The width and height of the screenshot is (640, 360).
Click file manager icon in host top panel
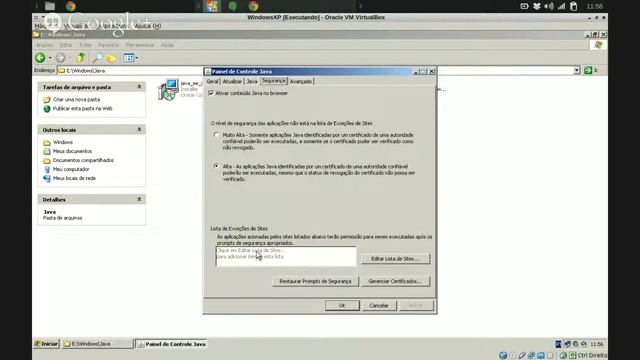coord(50,6)
